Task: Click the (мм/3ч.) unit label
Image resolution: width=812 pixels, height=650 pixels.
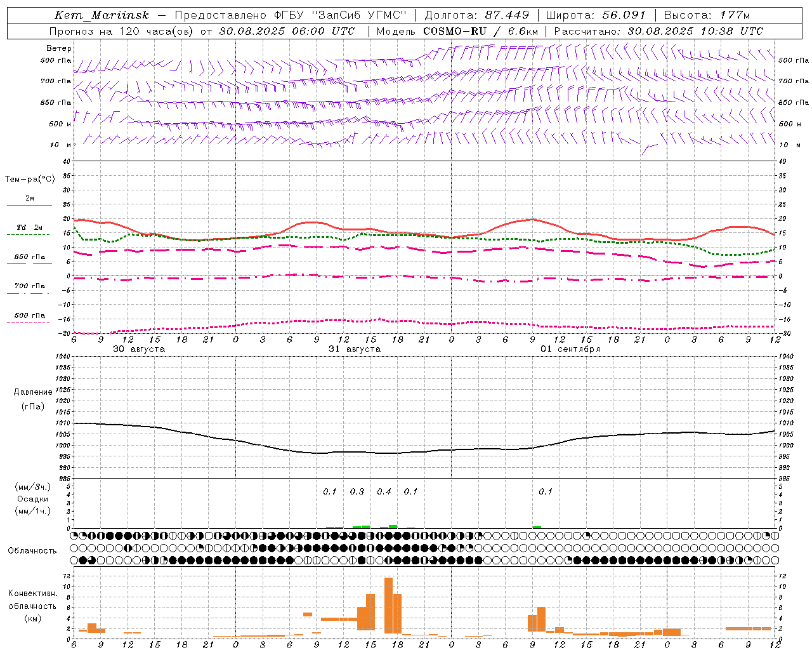Action: click(33, 487)
